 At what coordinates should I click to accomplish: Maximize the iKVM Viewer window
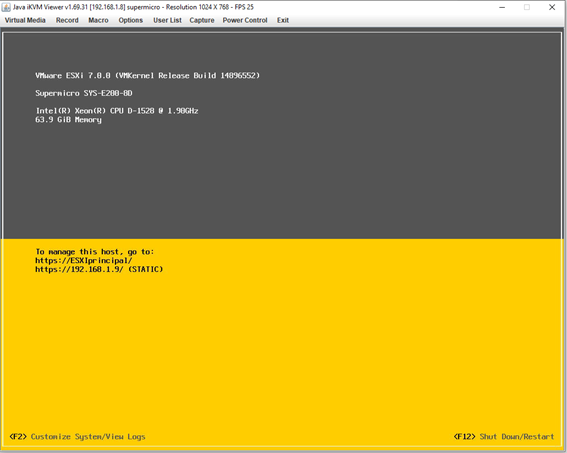pos(527,7)
